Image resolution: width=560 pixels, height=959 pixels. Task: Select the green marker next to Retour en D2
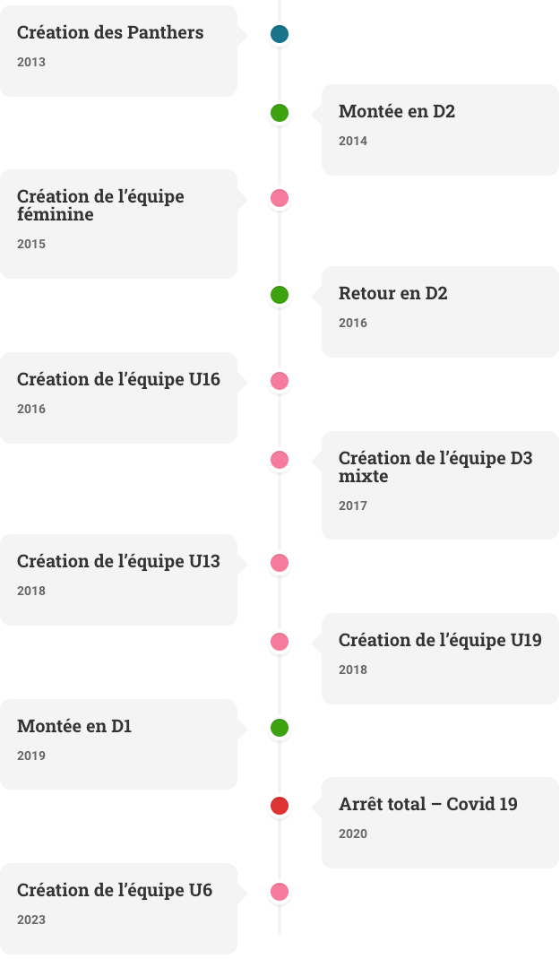(280, 295)
